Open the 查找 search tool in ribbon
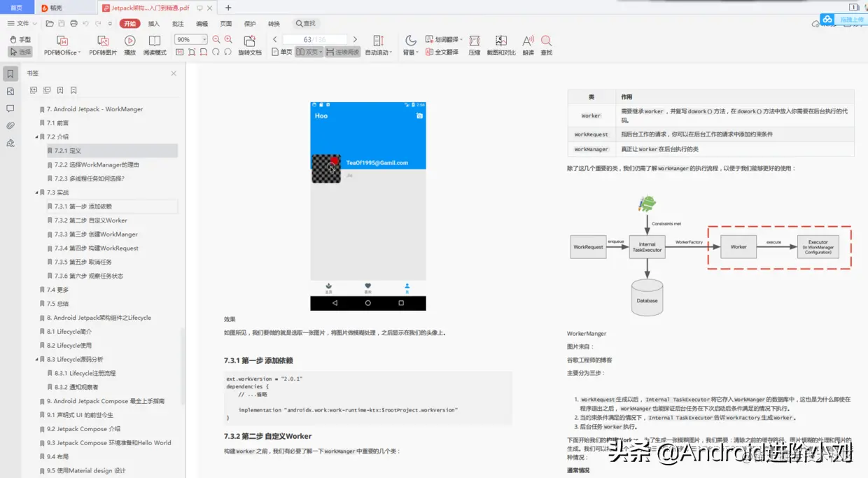The width and height of the screenshot is (868, 478). point(547,45)
